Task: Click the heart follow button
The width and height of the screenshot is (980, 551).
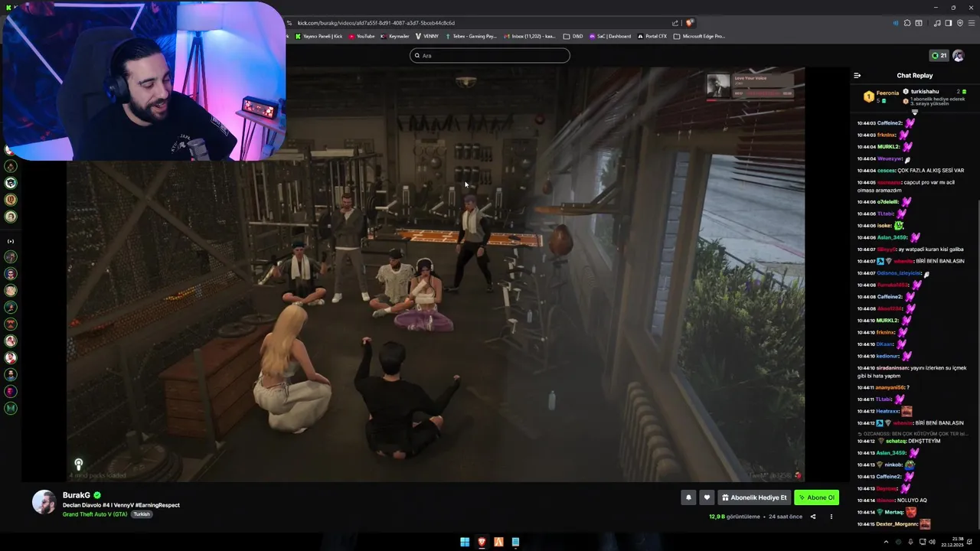Action: pyautogui.click(x=707, y=497)
